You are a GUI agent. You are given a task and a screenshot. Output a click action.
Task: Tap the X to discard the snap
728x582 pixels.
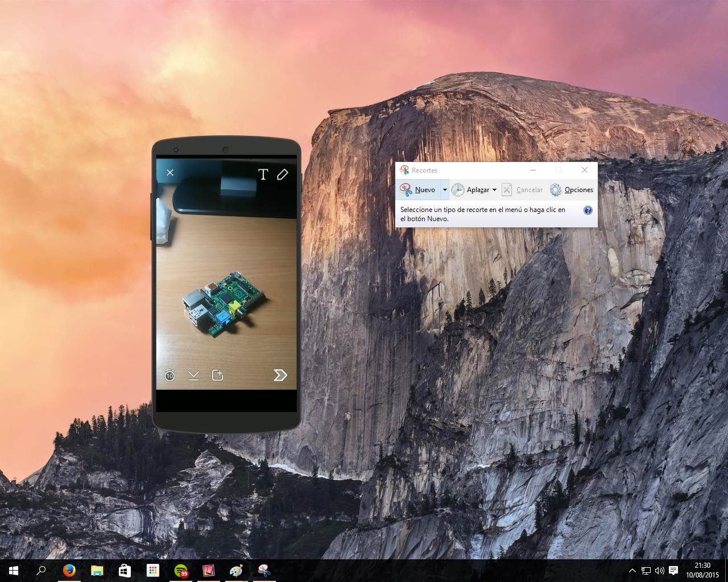170,173
